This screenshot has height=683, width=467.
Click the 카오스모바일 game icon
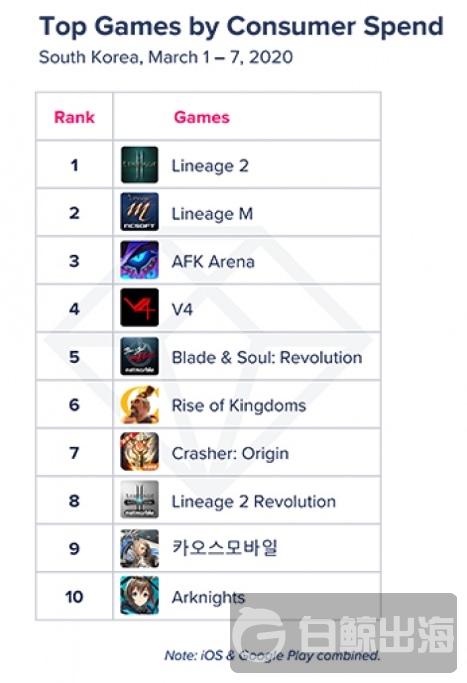tap(139, 548)
